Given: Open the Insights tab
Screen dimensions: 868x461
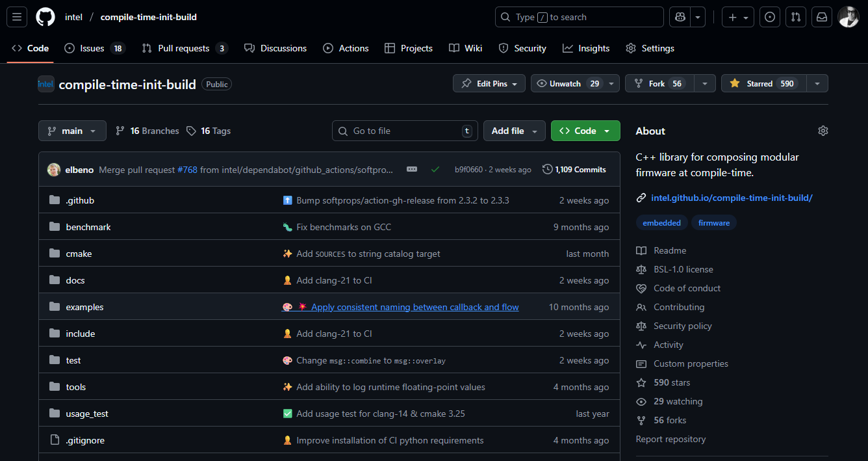Looking at the screenshot, I should 586,48.
